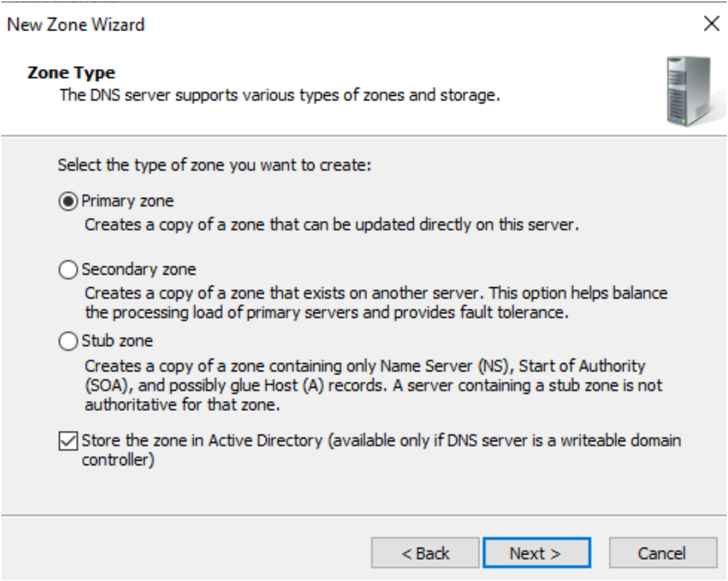The width and height of the screenshot is (728, 581).
Task: Click the Primary zone description text
Action: [332, 224]
